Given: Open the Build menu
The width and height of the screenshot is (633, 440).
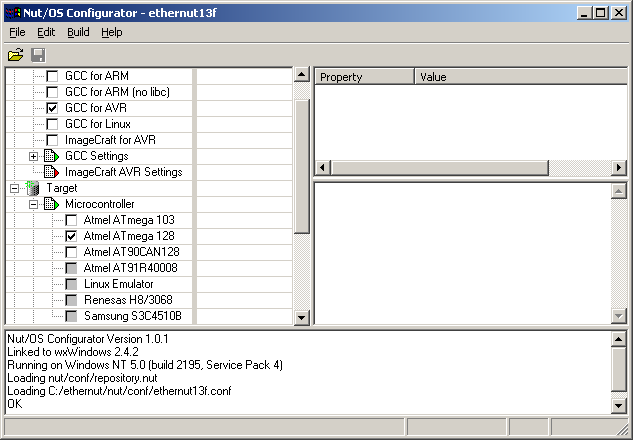Looking at the screenshot, I should pyautogui.click(x=78, y=32).
